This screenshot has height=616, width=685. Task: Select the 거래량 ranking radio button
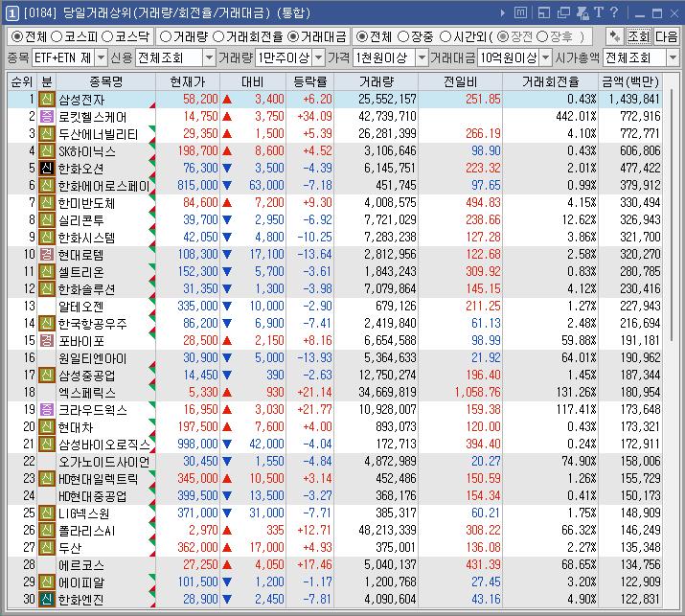(x=166, y=36)
